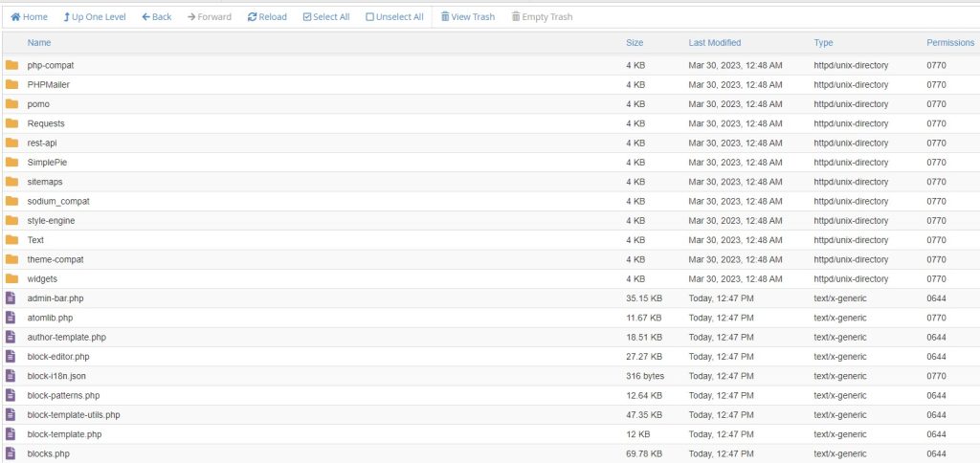Click the block-template-utils.php file icon
This screenshot has height=463, width=980.
[10, 415]
